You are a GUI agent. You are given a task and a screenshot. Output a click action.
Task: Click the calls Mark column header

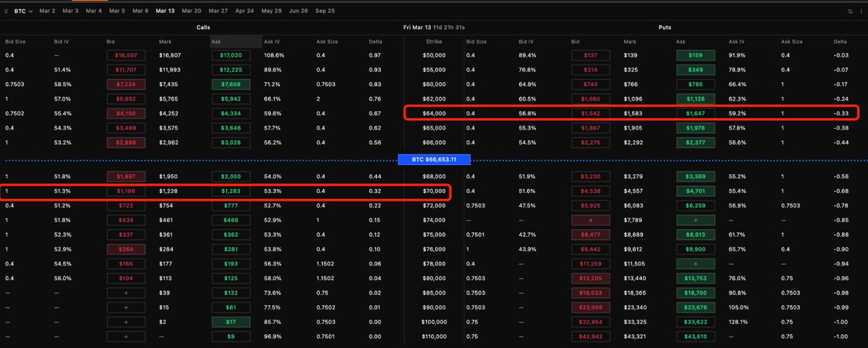pos(166,41)
